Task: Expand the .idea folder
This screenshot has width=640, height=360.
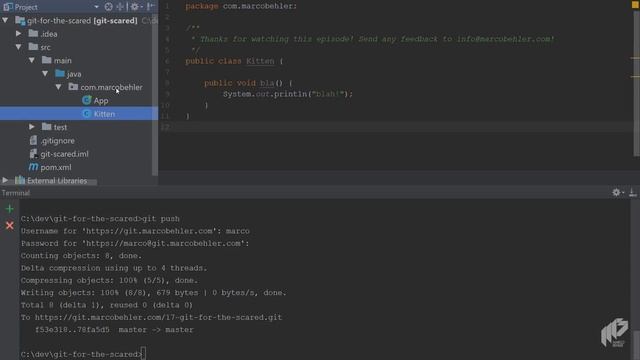Action: [19, 33]
